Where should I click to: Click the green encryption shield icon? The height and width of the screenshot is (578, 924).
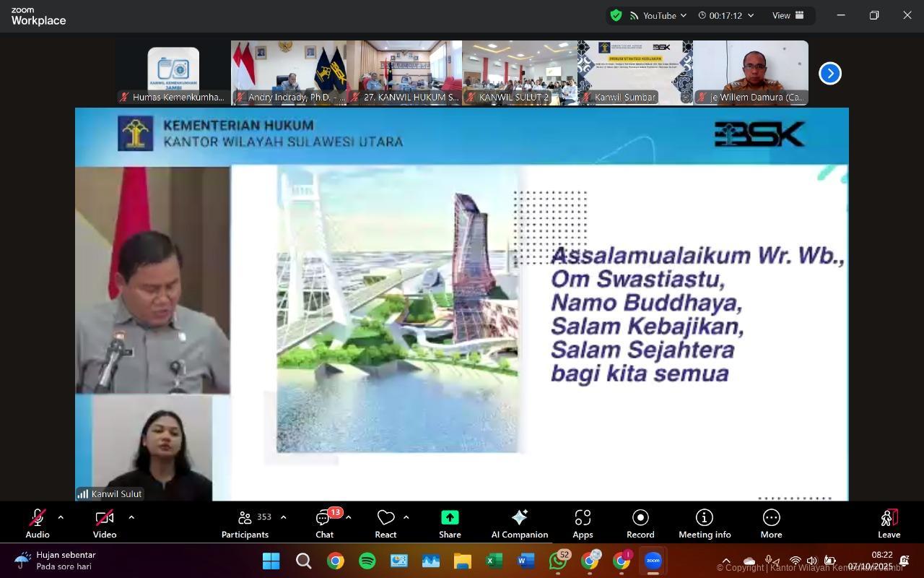tap(616, 15)
